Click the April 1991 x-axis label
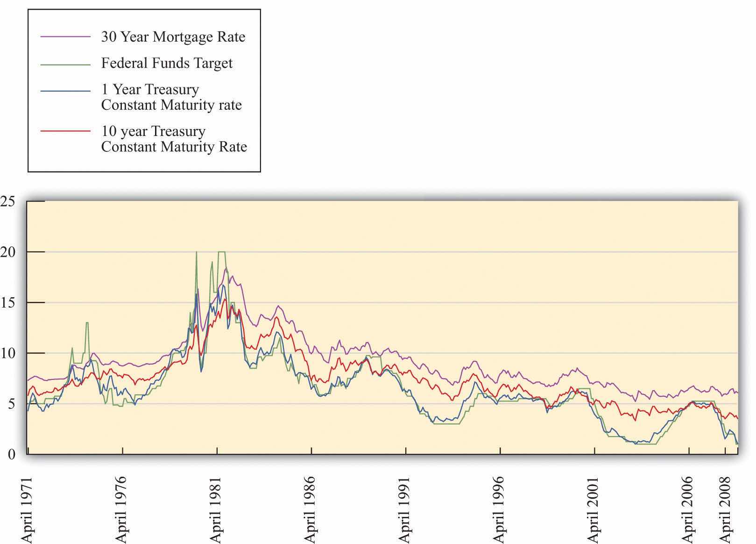Image resolution: width=756 pixels, height=544 pixels. [405, 509]
